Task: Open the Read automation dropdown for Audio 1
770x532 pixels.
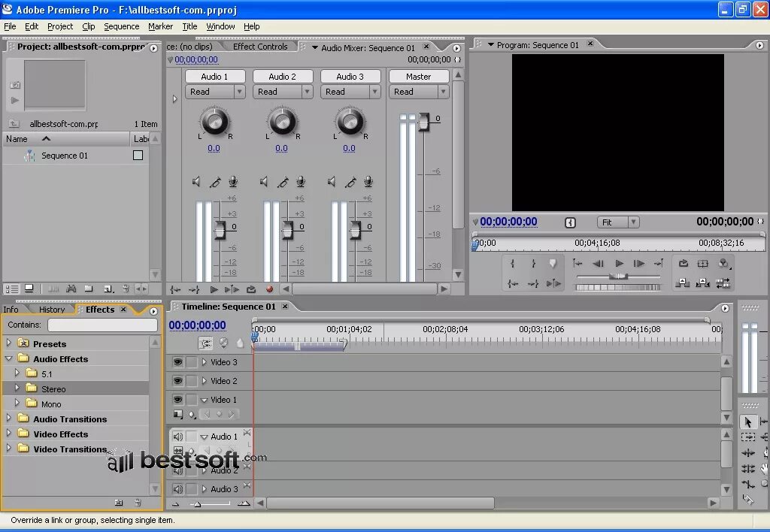Action: coord(239,92)
